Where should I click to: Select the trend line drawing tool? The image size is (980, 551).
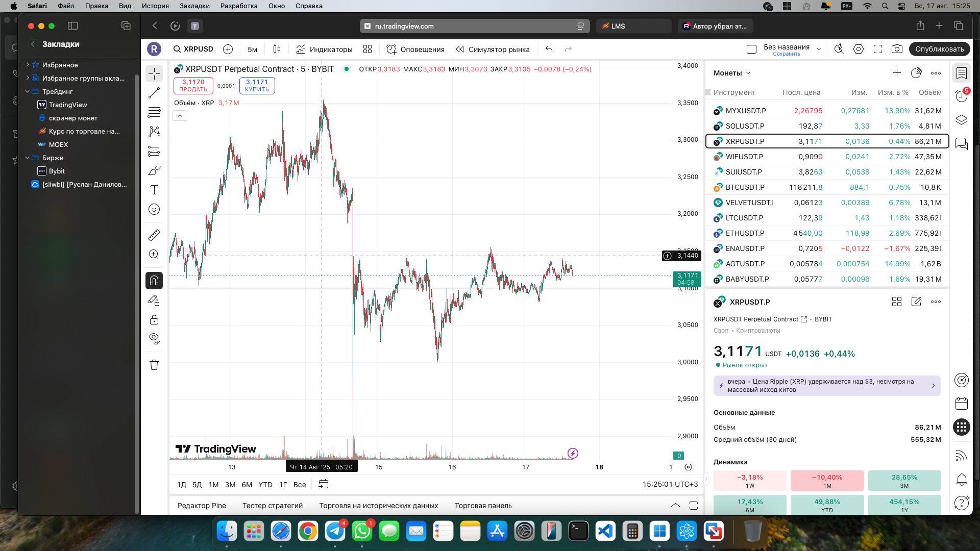(x=154, y=93)
